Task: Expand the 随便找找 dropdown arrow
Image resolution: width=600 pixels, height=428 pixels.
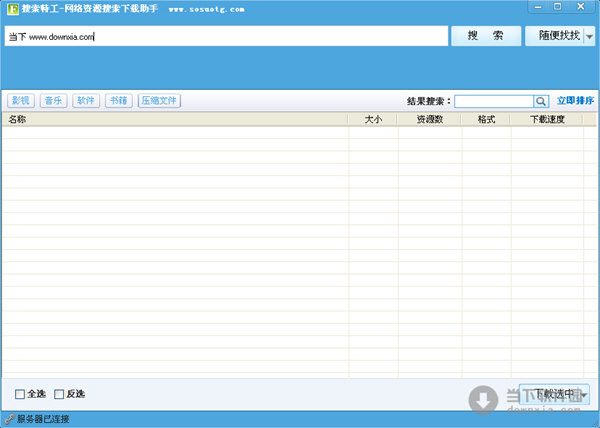Action: pos(589,36)
